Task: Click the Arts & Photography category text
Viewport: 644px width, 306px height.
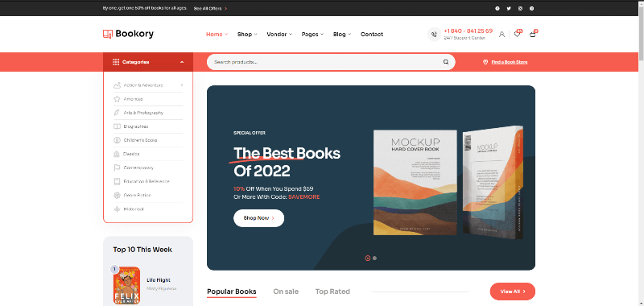Action: [143, 113]
